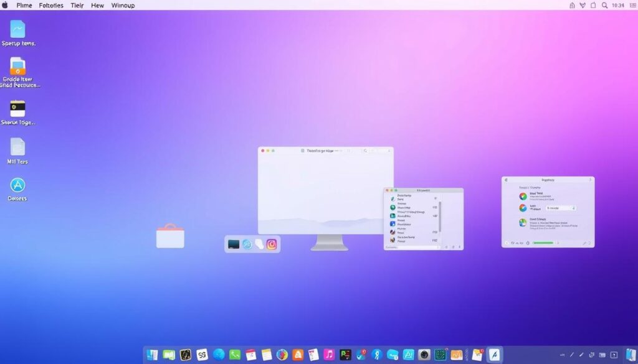Viewport: 638px width, 364px height.
Task: Click the first colorful app icon in right panel
Action: pyautogui.click(x=523, y=196)
